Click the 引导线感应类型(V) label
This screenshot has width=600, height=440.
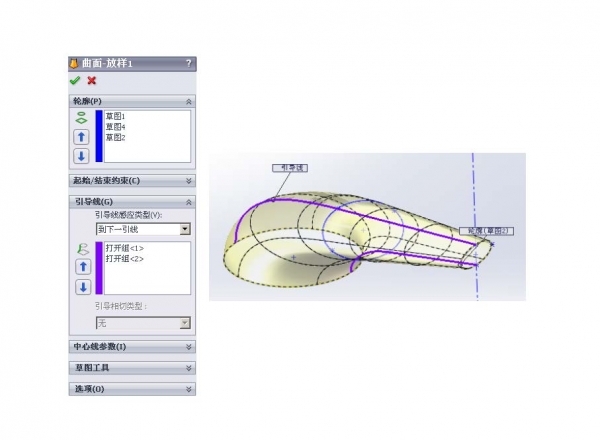129,215
